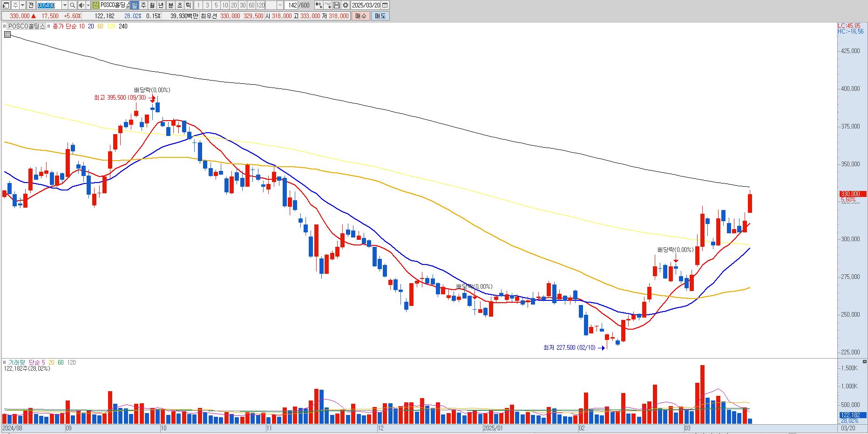The image size is (868, 434).
Task: Expand the dropdown arrow next to speaker icon
Action: pos(88,5)
